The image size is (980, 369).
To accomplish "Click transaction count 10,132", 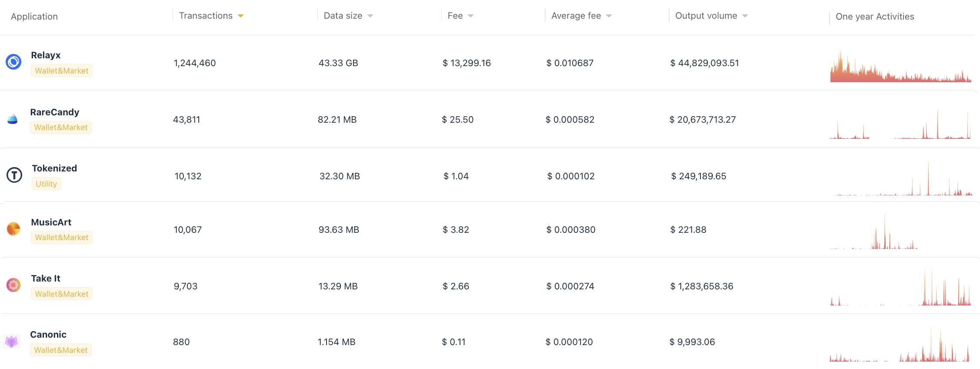I will 188,176.
